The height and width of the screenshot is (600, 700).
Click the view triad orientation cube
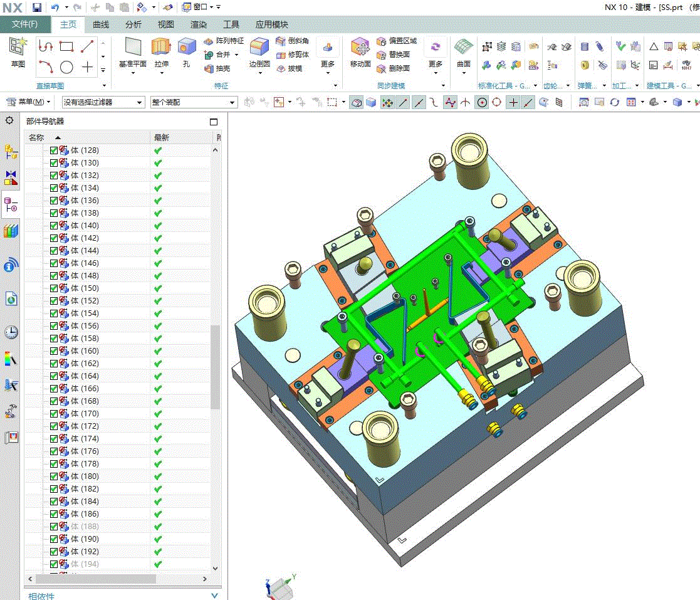pos(280,587)
